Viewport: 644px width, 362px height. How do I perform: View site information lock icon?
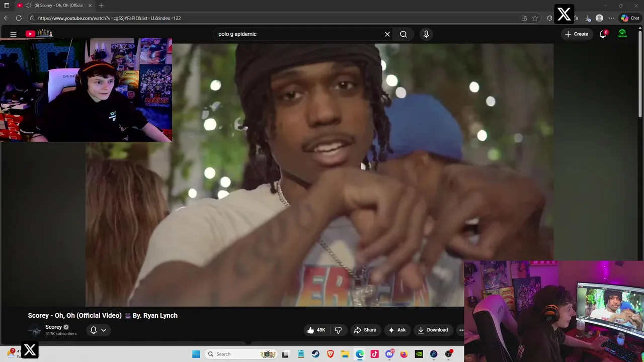click(x=32, y=18)
